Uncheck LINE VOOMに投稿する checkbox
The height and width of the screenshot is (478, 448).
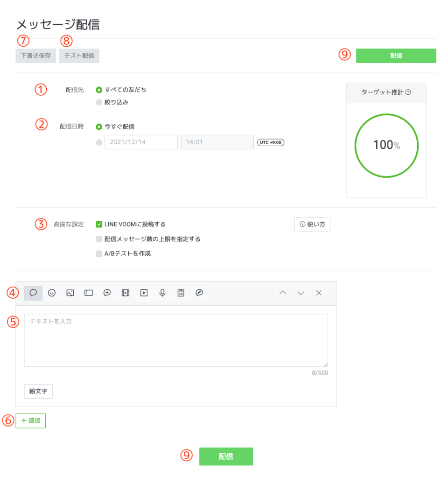tap(99, 225)
